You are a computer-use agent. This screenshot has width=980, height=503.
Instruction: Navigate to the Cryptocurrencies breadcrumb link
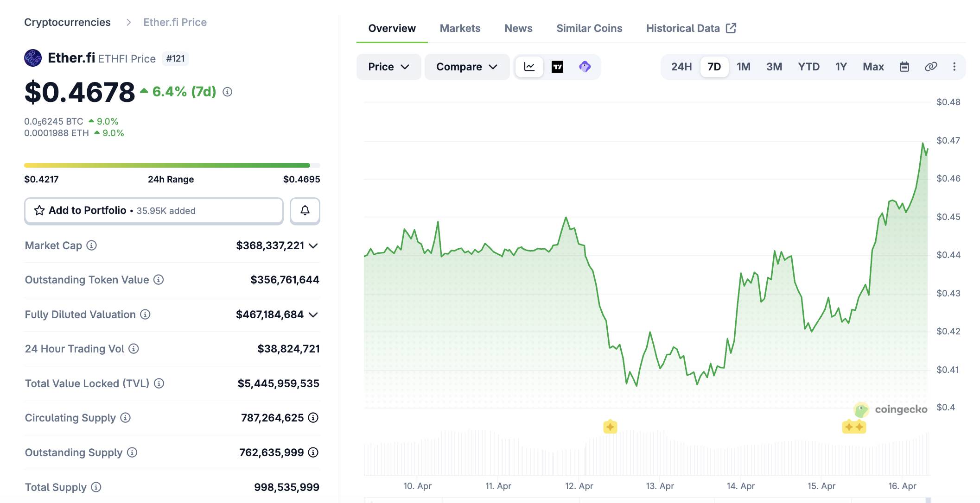coord(68,22)
